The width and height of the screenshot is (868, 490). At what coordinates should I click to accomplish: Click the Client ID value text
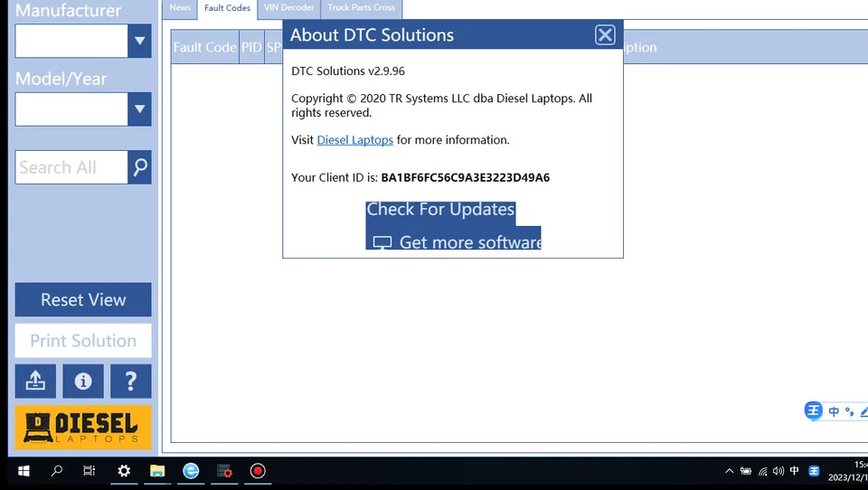click(x=466, y=178)
